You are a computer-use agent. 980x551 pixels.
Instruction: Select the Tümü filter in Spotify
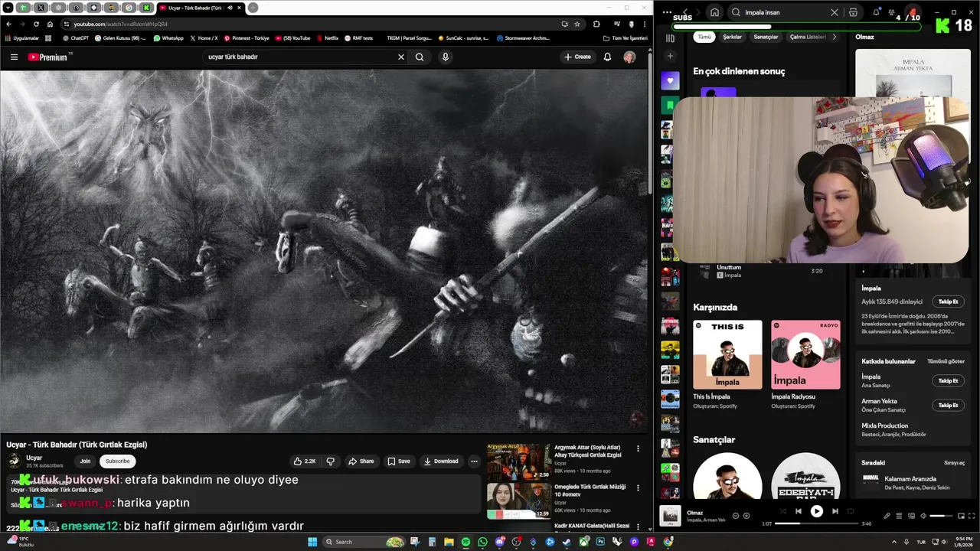tap(704, 37)
